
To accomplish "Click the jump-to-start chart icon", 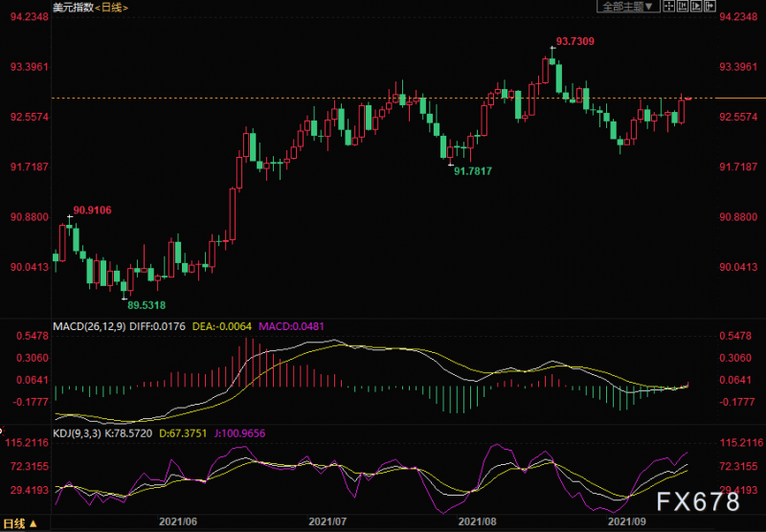I will click(x=683, y=7).
